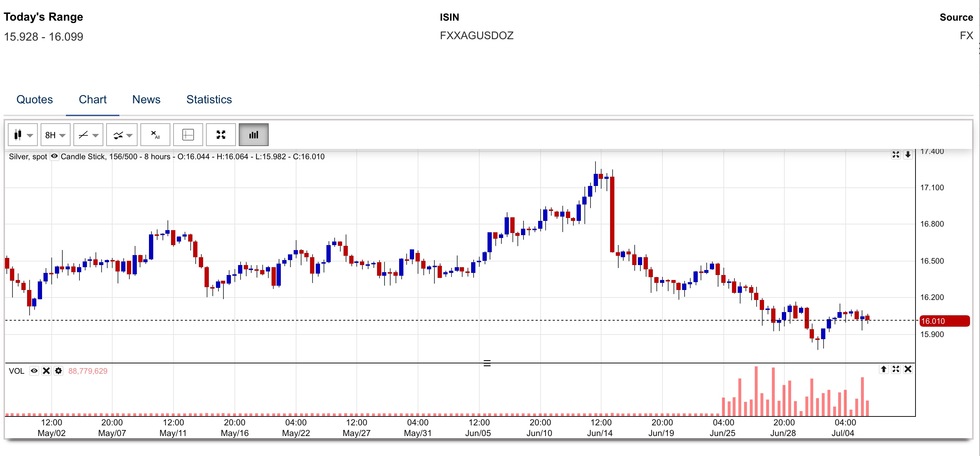Click the fullscreen expand toolbar icon

[x=221, y=135]
